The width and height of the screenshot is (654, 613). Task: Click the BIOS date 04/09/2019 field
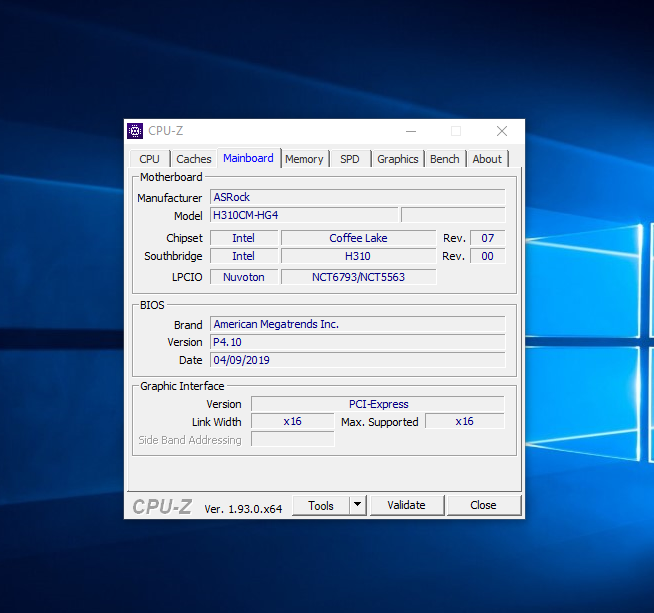tap(357, 360)
